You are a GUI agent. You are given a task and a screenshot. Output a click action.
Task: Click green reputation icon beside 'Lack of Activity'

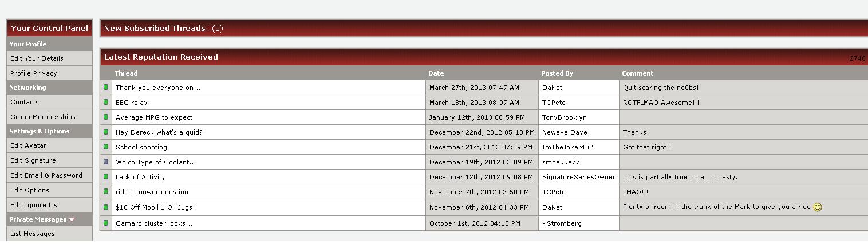tap(106, 177)
